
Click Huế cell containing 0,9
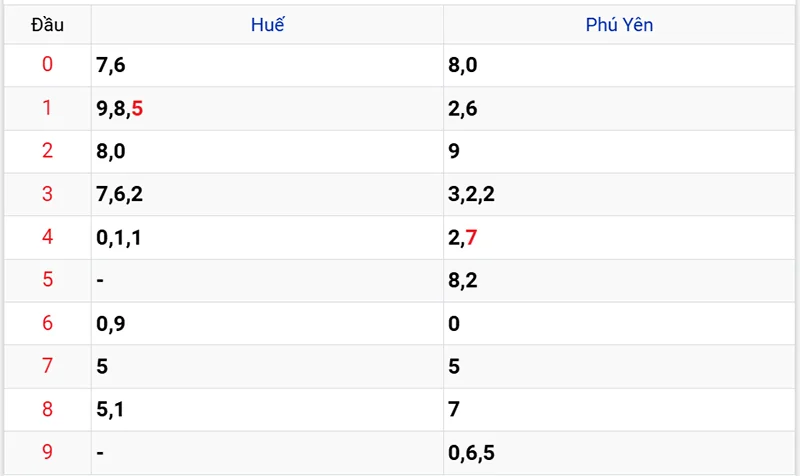[267, 323]
